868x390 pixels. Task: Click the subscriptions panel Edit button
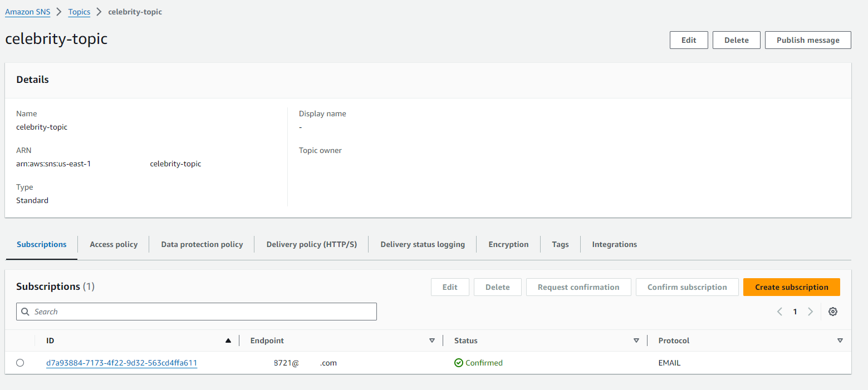coord(450,287)
